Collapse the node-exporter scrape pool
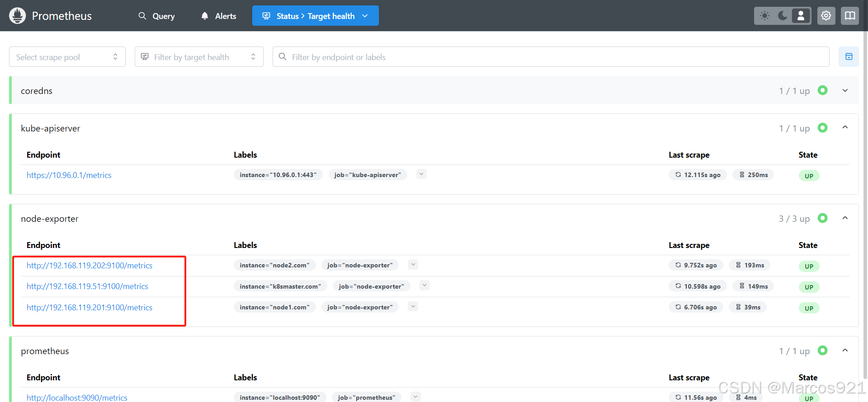868x402 pixels. point(845,218)
